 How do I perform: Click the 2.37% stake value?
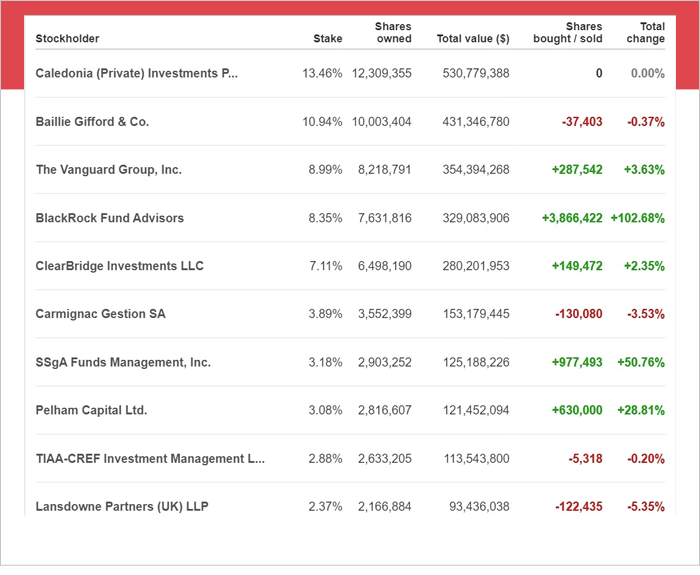click(x=325, y=507)
